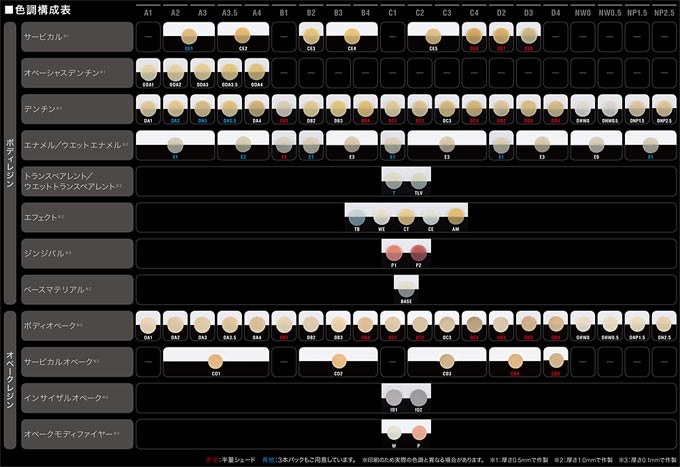Click the オペークレジン vertical section label
The width and height of the screenshot is (680, 467).
click(x=10, y=379)
